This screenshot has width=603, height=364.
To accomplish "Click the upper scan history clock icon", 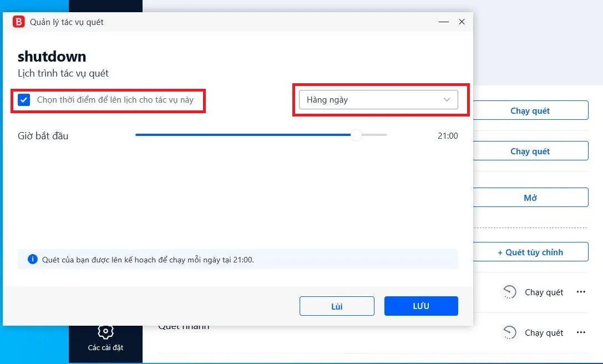I will tap(510, 292).
